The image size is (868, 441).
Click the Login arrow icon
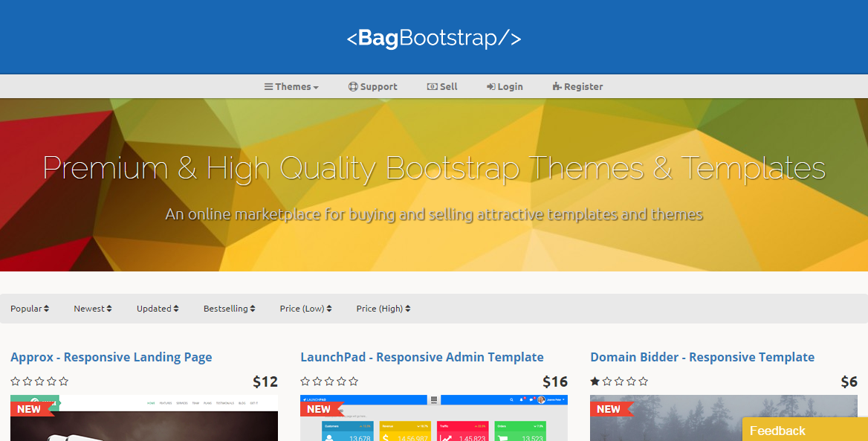pyautogui.click(x=491, y=87)
